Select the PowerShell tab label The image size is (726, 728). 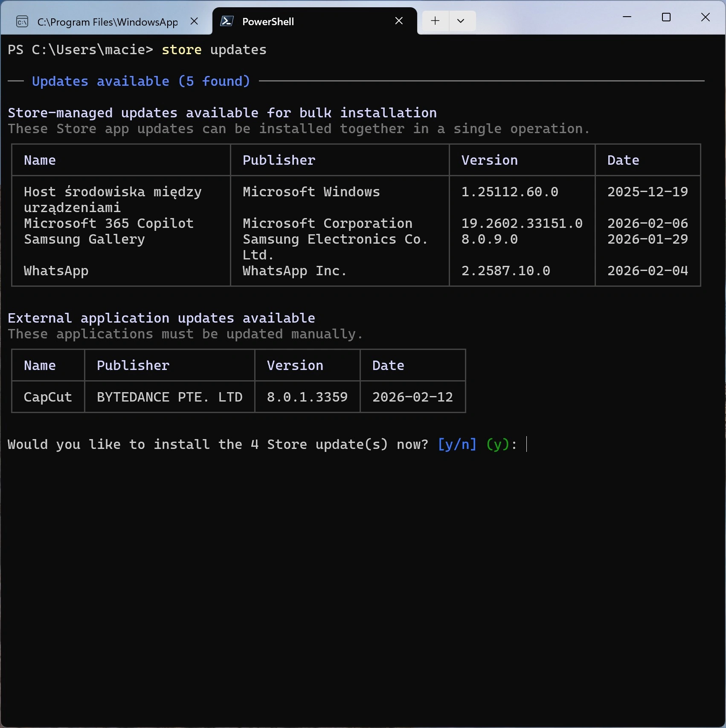click(268, 22)
